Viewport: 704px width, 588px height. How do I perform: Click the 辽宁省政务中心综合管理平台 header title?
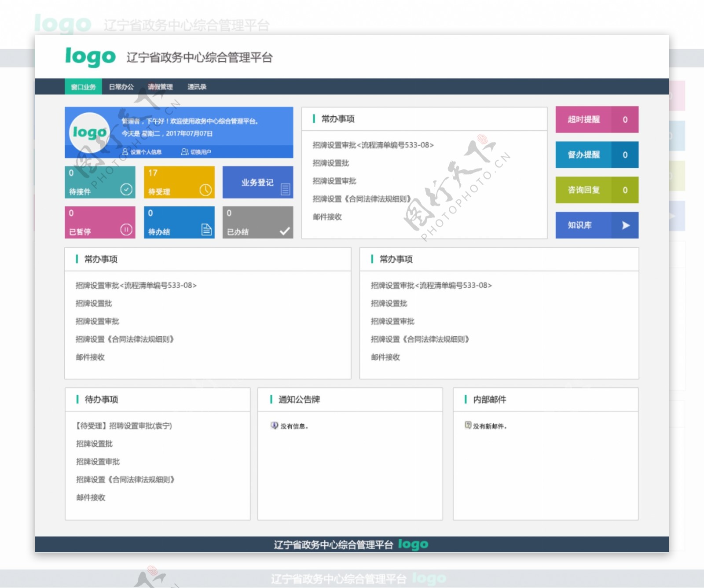point(200,58)
